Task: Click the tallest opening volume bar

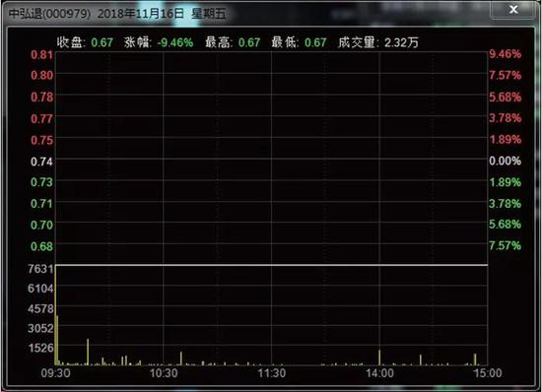Action: coord(55,315)
